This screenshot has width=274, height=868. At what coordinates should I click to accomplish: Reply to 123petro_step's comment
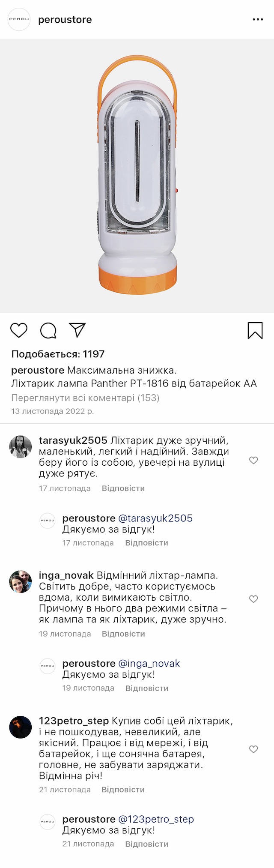pos(123,790)
